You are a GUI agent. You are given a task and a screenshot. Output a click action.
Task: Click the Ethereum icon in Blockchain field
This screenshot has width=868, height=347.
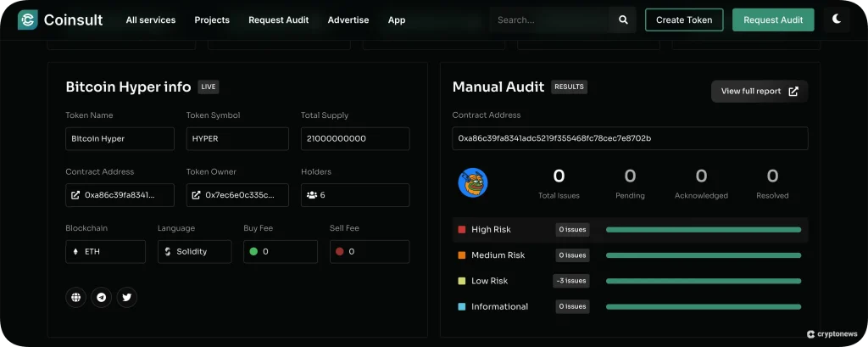(75, 252)
